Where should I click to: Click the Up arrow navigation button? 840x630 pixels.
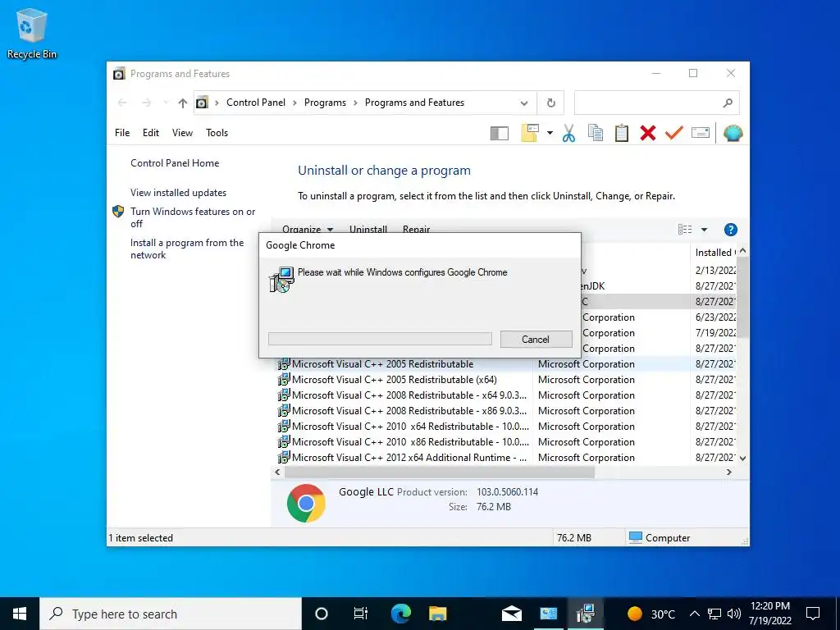coord(183,103)
